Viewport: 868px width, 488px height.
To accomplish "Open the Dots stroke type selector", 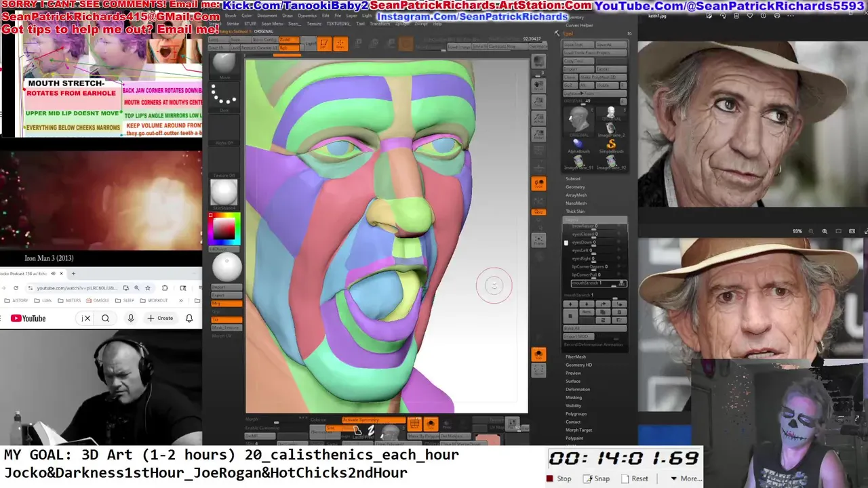I will pos(224,97).
